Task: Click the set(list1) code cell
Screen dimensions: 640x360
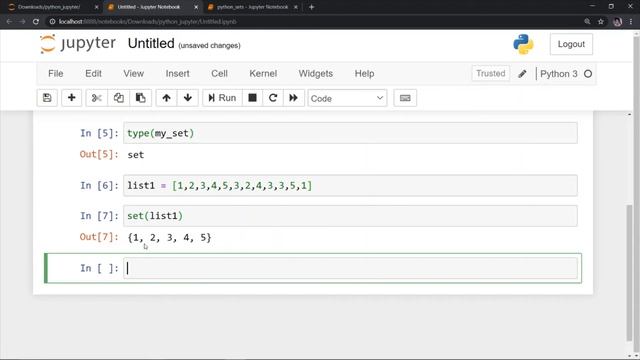Action: (350, 216)
